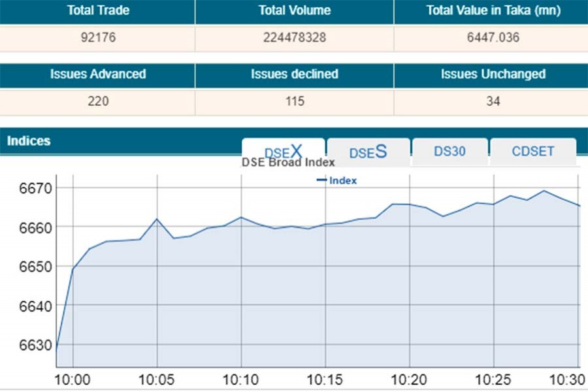Select the Issues declined header cell
Screen dimensions: 588x392
[x=294, y=74]
